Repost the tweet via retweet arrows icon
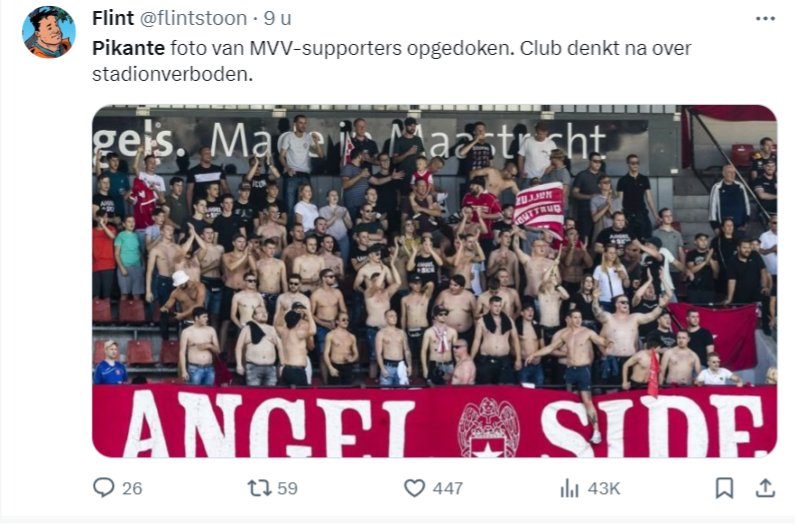Image resolution: width=795 pixels, height=524 pixels. tap(259, 488)
